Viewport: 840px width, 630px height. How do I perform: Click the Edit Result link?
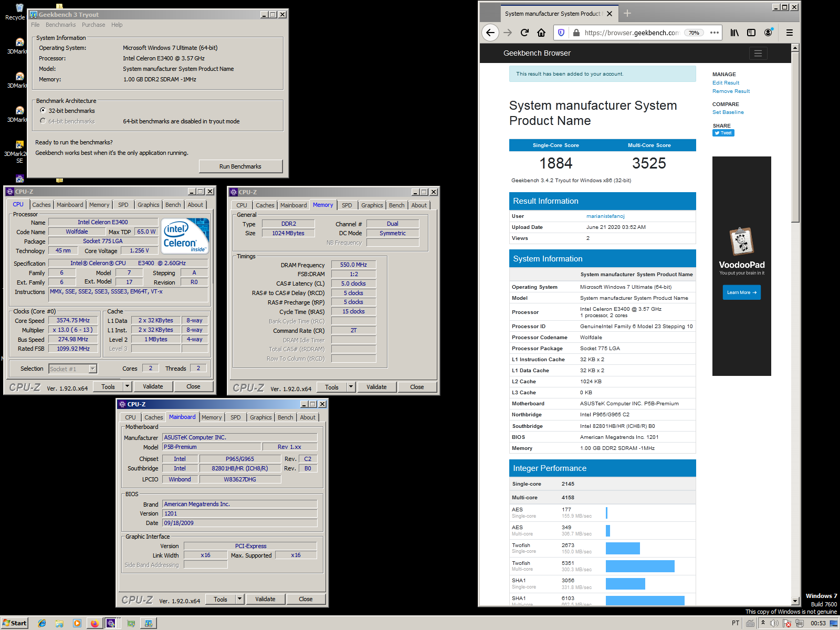click(726, 83)
